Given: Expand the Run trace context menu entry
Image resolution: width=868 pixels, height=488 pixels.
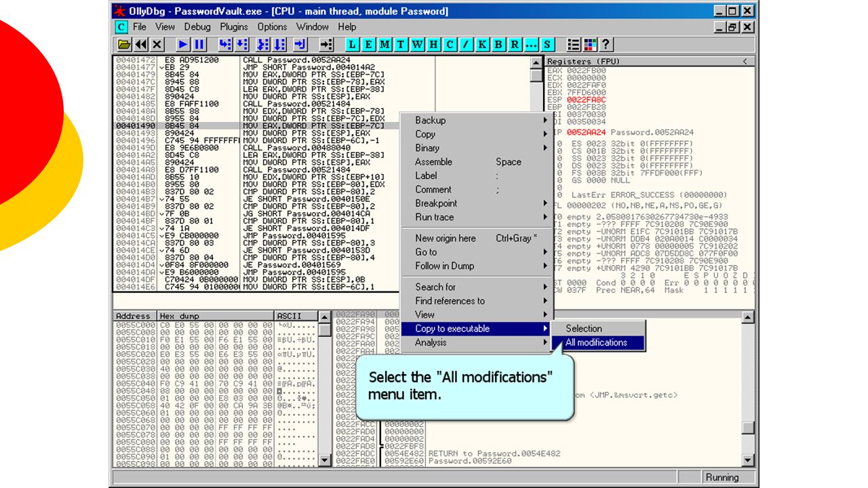Looking at the screenshot, I should [x=477, y=218].
